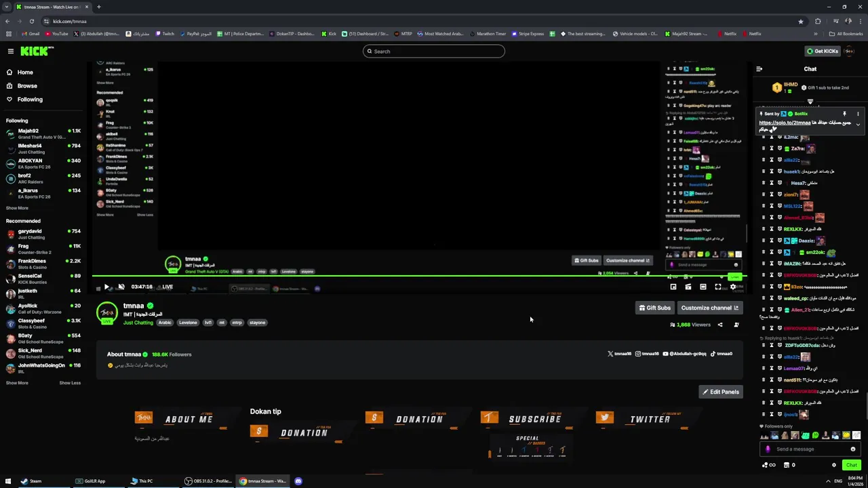Open Discord from the taskbar
This screenshot has width=868, height=488.
click(298, 481)
